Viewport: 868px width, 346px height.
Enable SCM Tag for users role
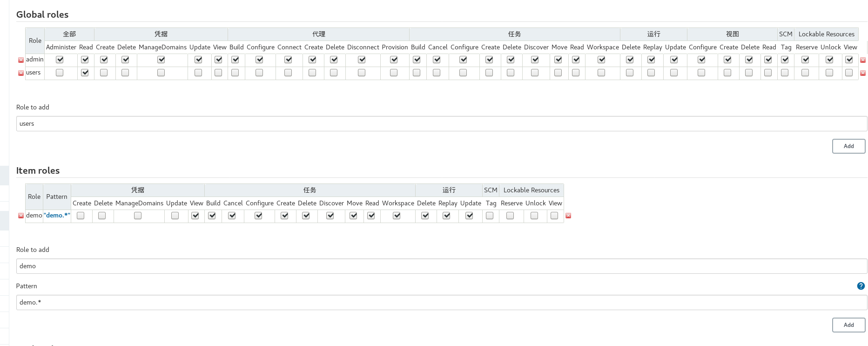(x=785, y=73)
